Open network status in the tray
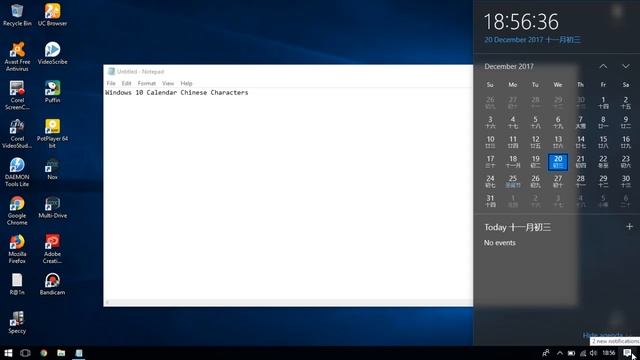This screenshot has width=640, height=360. (583, 353)
